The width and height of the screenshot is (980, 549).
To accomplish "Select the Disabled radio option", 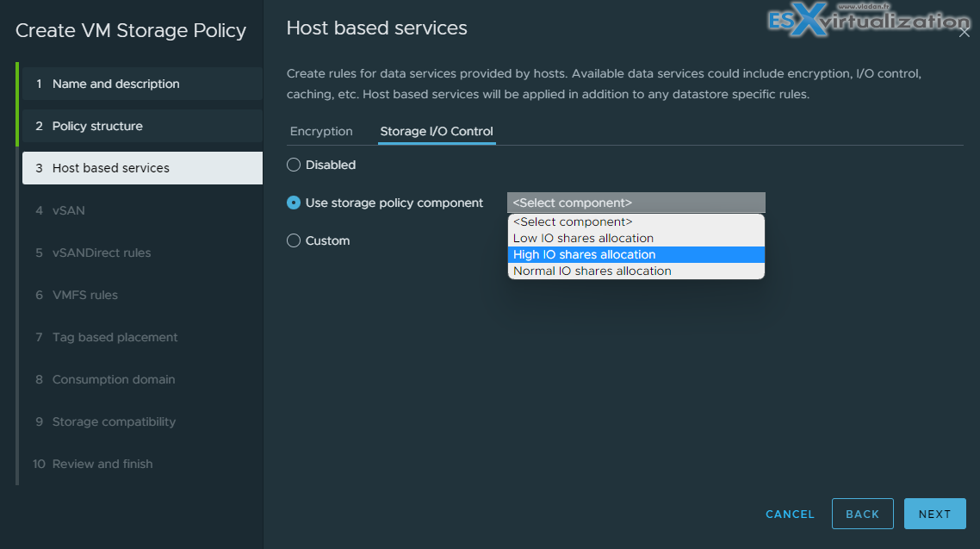I will coord(293,165).
